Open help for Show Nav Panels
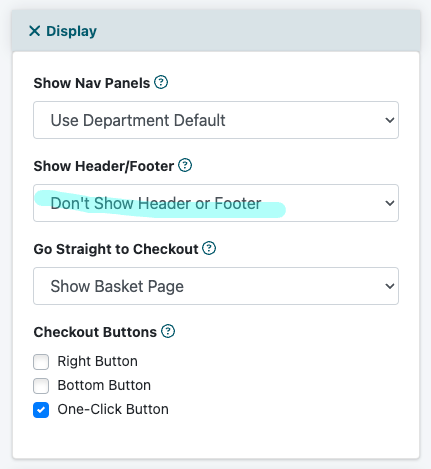The image size is (431, 469). [161, 82]
